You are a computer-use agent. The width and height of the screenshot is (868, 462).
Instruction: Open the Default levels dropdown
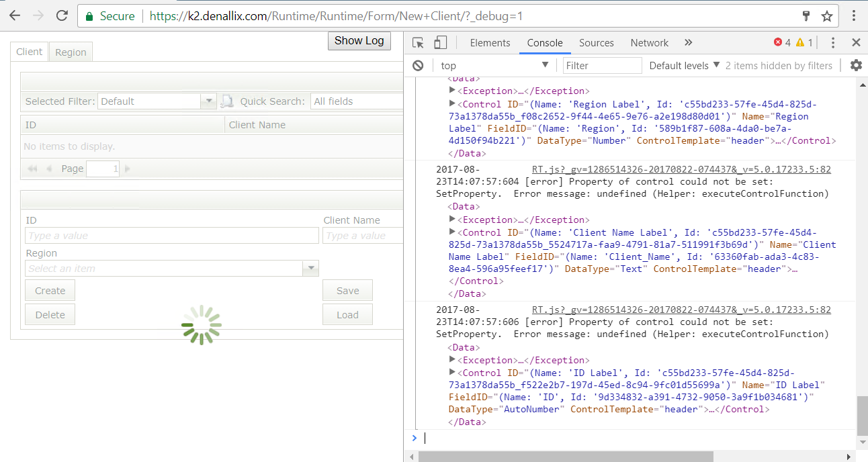684,65
